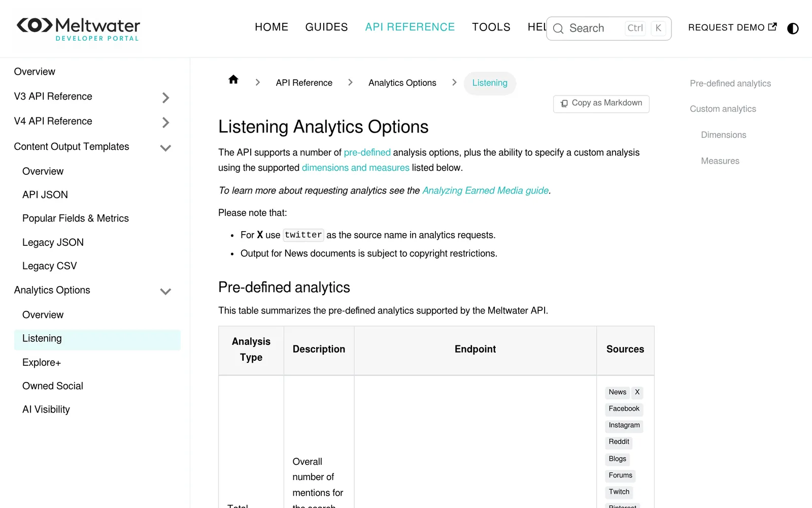Click the Analysis Type column header
Screen dimensions: 812x508
[x=251, y=350]
